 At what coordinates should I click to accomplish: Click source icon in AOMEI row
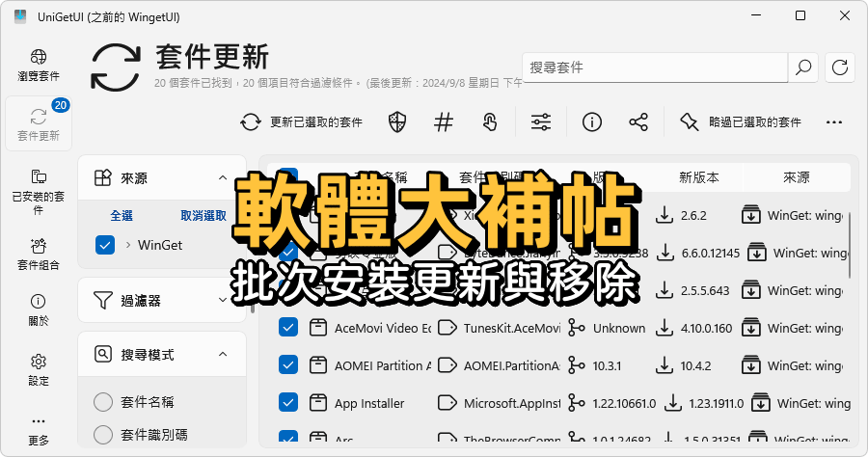(750, 365)
